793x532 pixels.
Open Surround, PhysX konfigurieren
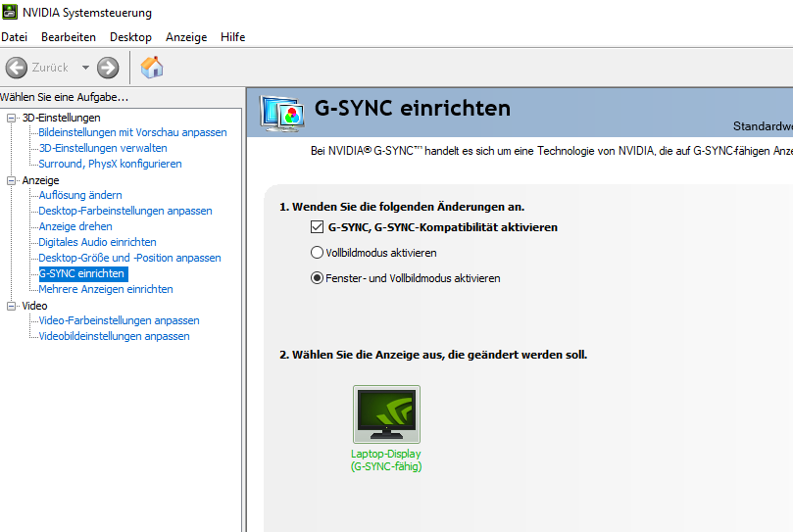110,164
